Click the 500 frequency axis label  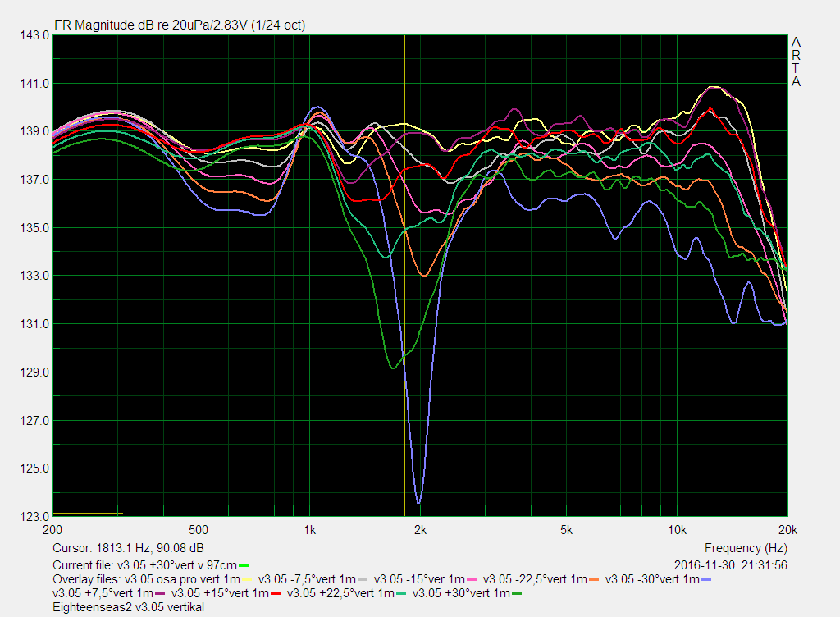199,530
